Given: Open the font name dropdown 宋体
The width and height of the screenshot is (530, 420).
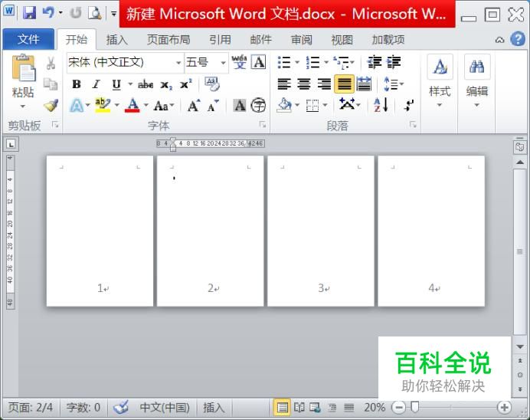Looking at the screenshot, I should 178,63.
